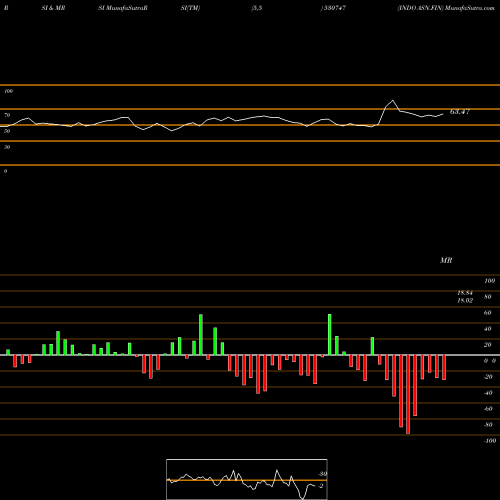The width and height of the screenshot is (500, 500).
Task: Click the 40 label on MR scale
Action: [x=488, y=329]
